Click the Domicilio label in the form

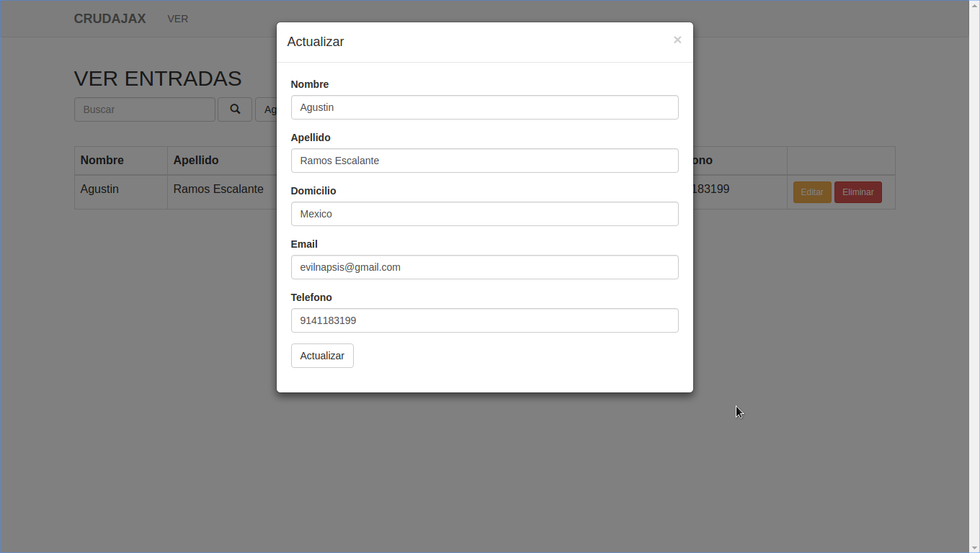(x=313, y=191)
